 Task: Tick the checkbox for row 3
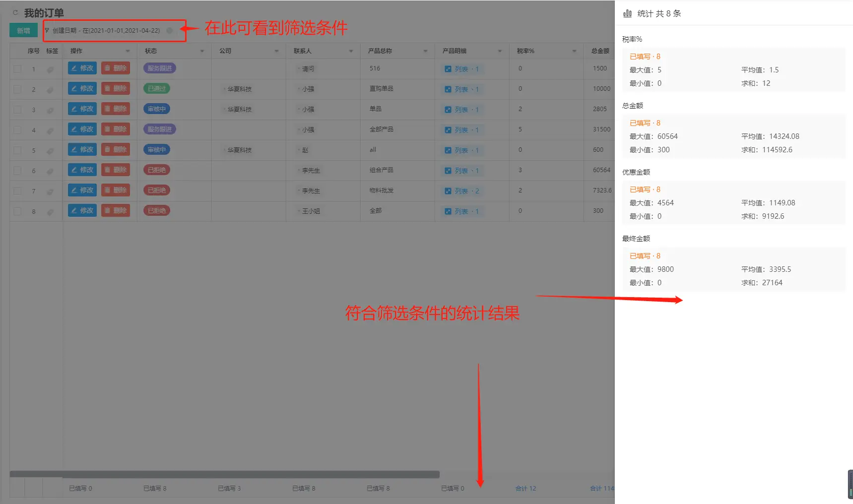[x=18, y=110]
